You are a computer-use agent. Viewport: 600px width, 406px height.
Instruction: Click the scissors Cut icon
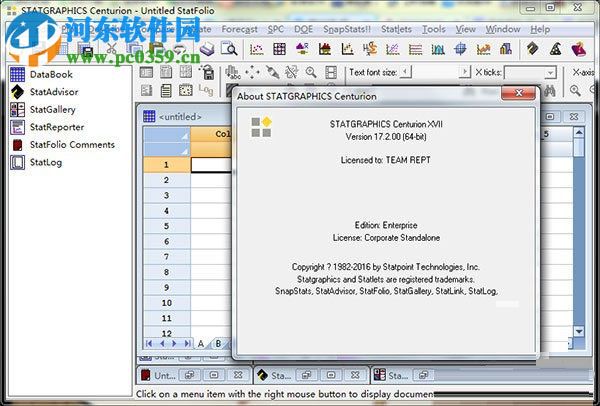[x=111, y=49]
